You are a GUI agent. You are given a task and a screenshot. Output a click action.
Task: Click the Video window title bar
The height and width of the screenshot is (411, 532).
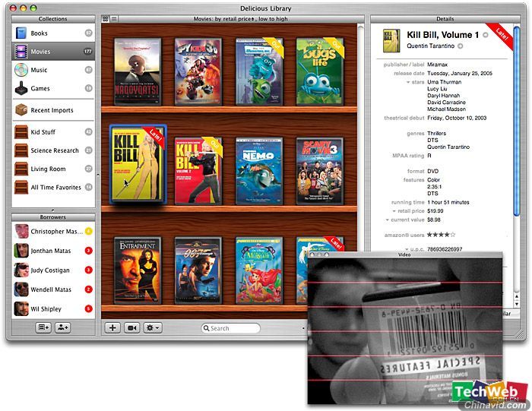point(405,255)
